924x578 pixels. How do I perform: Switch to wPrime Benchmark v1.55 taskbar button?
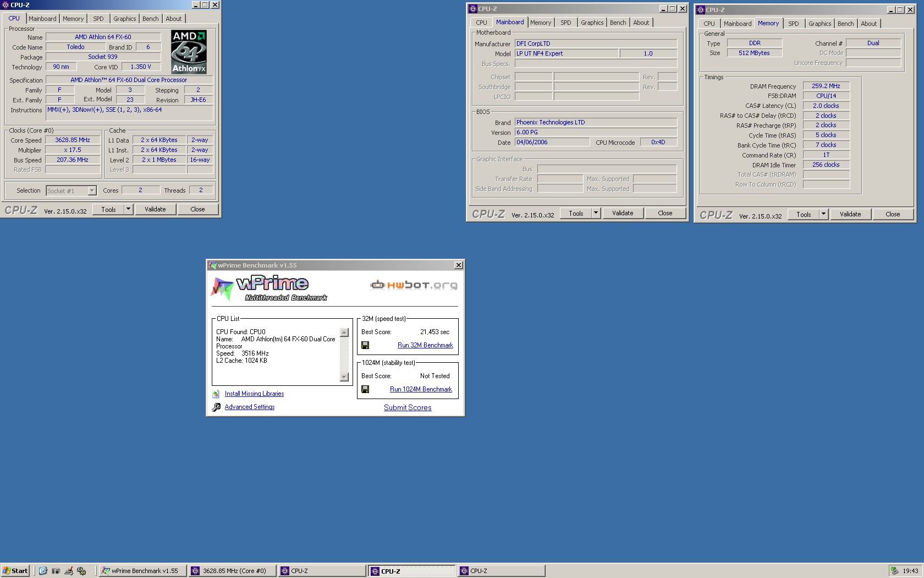click(142, 571)
